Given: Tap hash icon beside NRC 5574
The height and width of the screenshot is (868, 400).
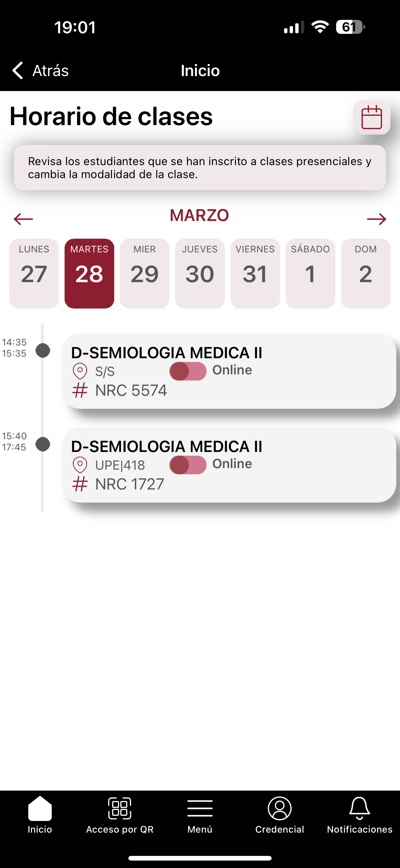Looking at the screenshot, I should coord(80,391).
